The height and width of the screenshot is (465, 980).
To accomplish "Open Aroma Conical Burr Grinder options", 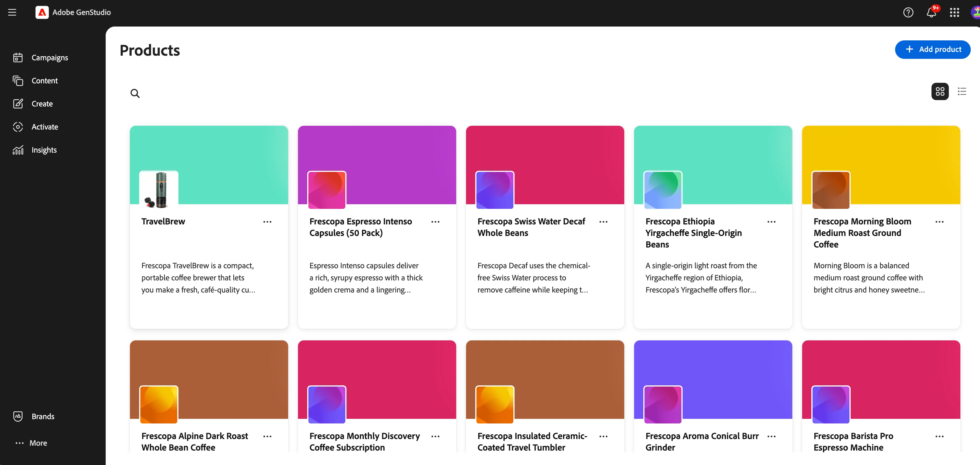I will (x=772, y=436).
